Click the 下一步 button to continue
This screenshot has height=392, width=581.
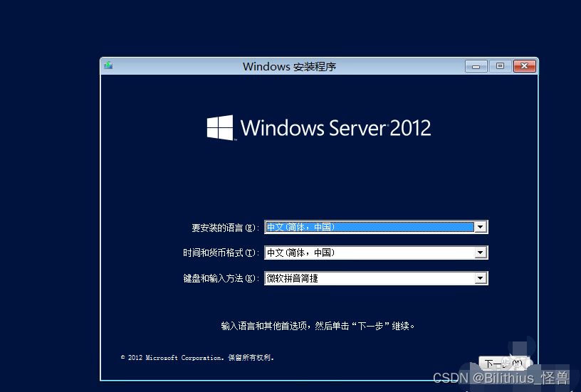click(x=505, y=364)
